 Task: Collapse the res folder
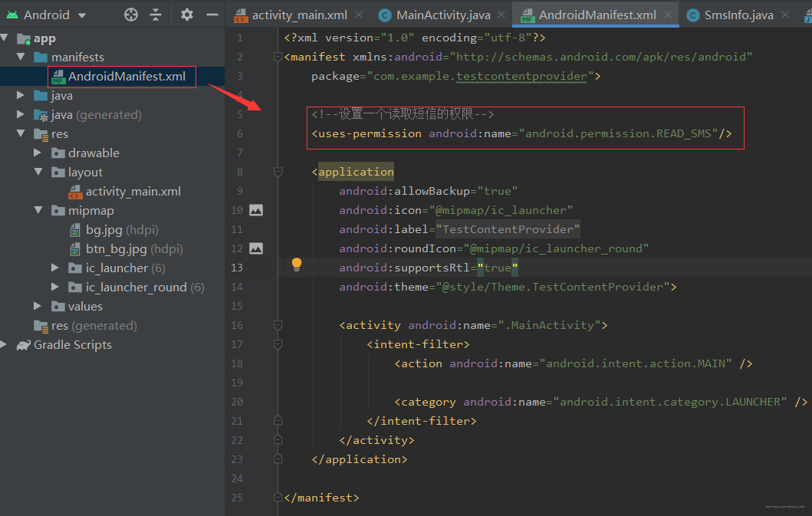click(21, 133)
